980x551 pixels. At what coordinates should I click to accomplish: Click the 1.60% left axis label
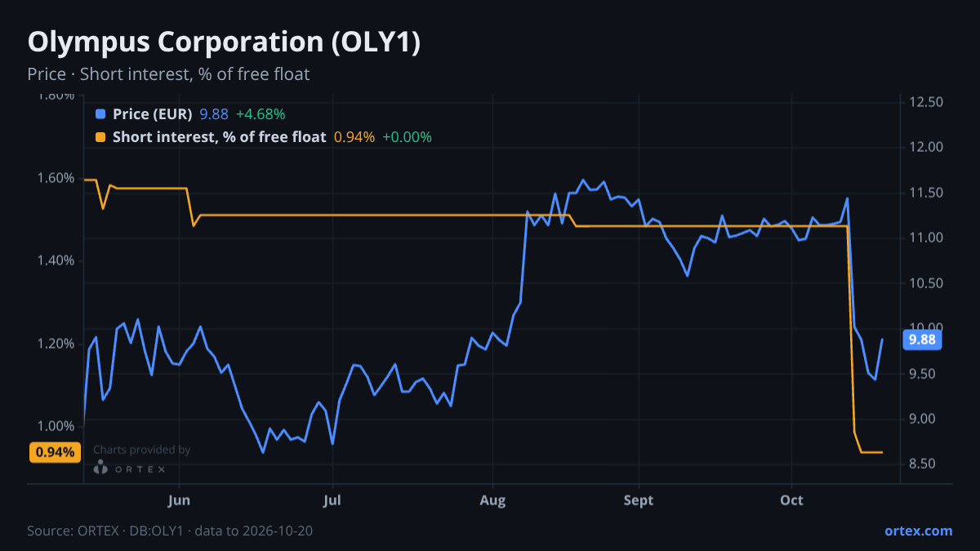coord(56,178)
